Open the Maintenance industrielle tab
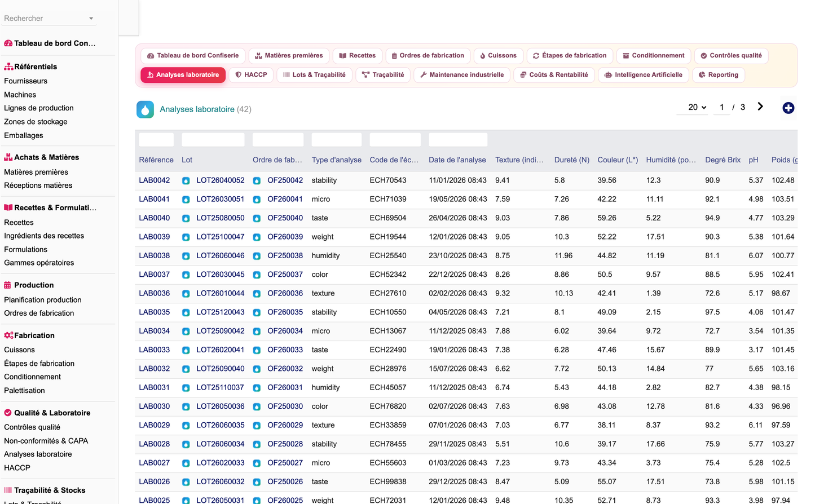Screen dimensions: 815x504 tap(462, 74)
